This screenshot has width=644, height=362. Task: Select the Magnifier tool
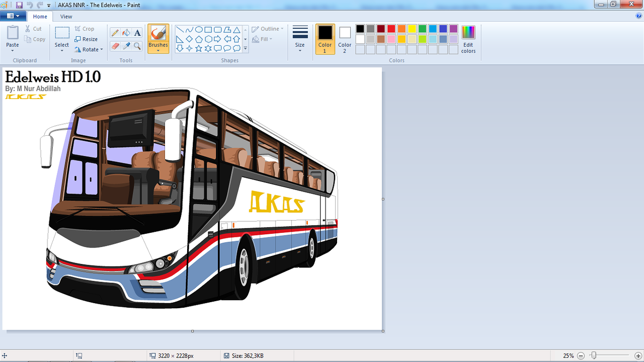[137, 46]
